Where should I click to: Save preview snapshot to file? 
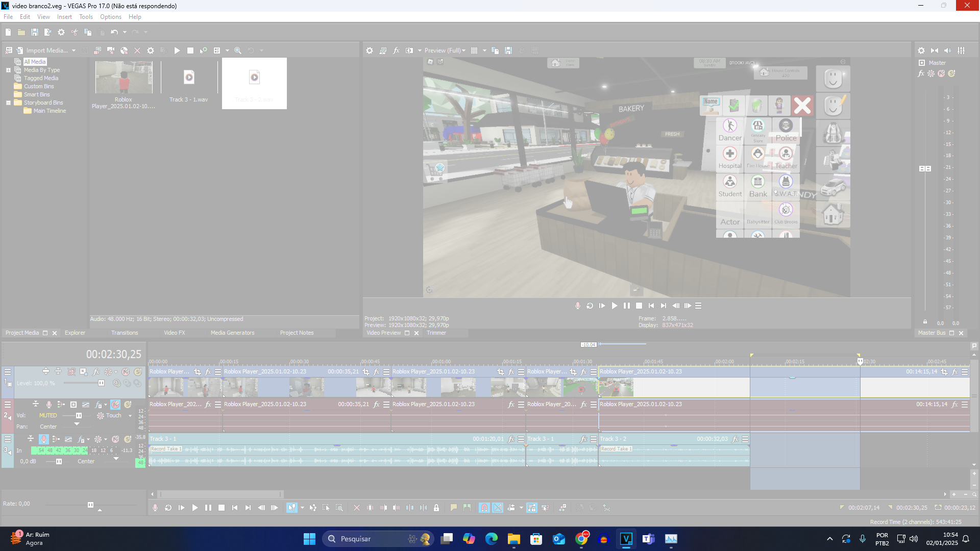point(508,51)
